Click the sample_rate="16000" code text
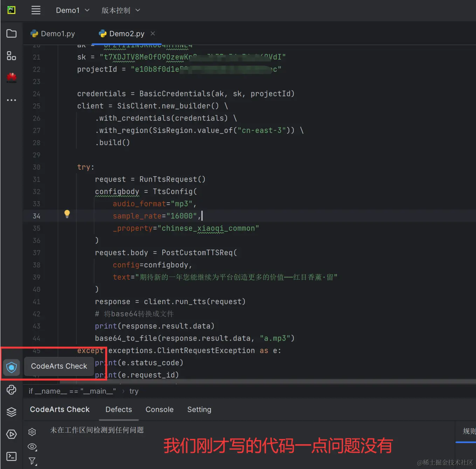 pyautogui.click(x=155, y=216)
